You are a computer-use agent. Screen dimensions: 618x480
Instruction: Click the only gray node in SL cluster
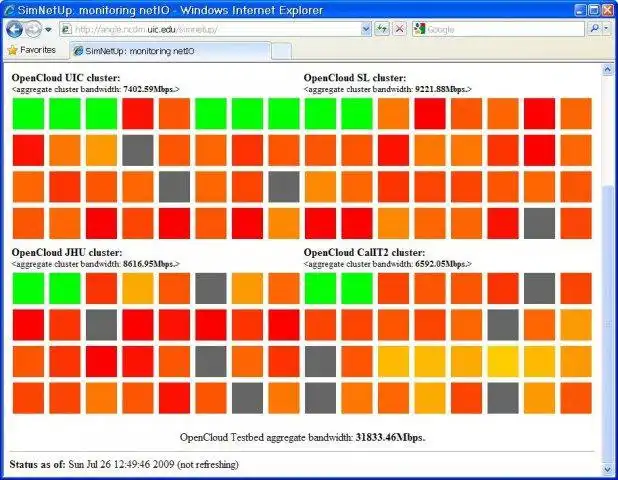coord(539,223)
